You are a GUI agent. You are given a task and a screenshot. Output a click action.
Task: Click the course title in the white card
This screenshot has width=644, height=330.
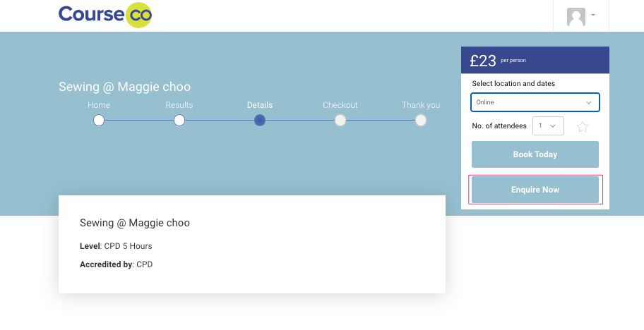(135, 223)
